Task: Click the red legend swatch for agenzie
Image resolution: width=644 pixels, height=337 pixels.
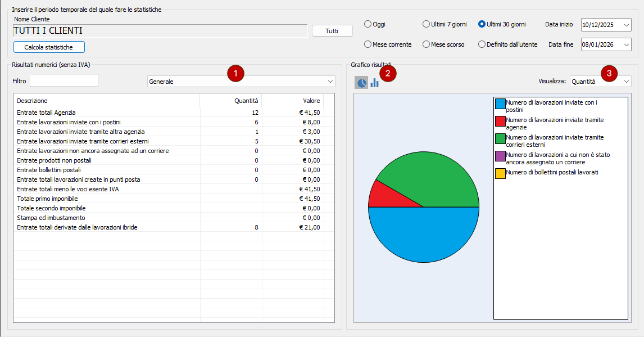Action: 500,121
